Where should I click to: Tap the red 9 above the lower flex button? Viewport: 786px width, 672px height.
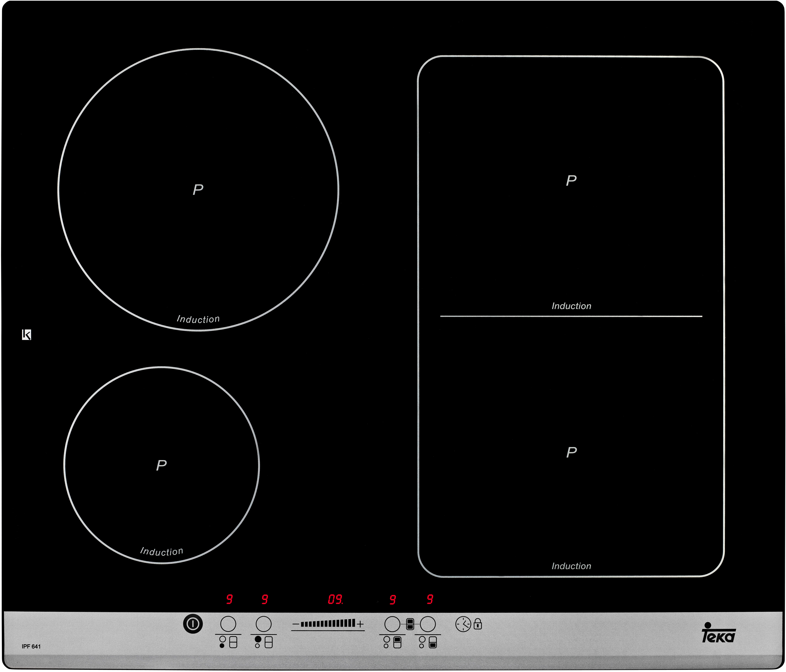tap(430, 599)
